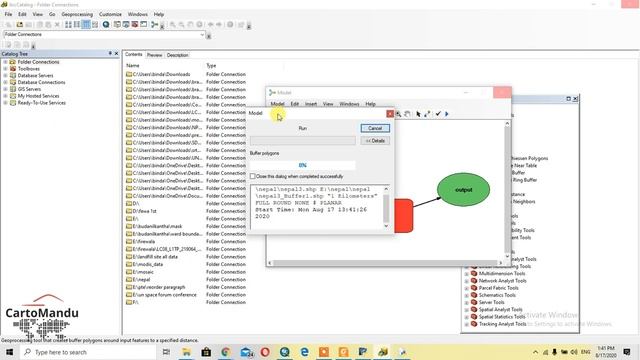Image resolution: width=640 pixels, height=360 pixels.
Task: Click the blue Run arrow in Model window
Action: click(x=447, y=114)
